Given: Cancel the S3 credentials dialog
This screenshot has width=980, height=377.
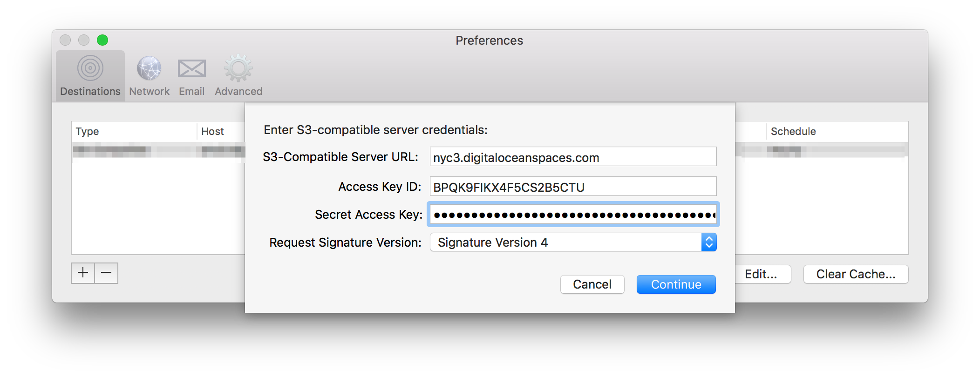Looking at the screenshot, I should coord(592,284).
